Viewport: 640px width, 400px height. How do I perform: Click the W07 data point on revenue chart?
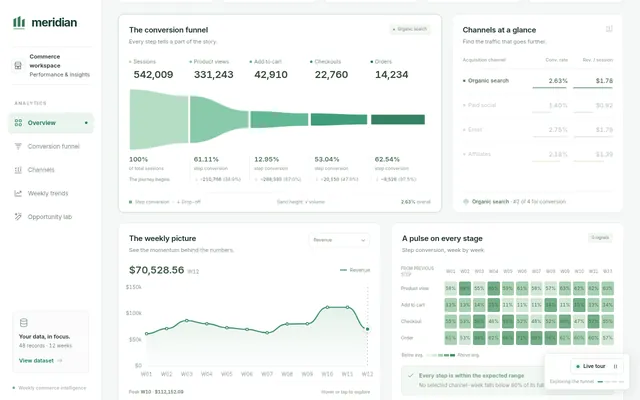(267, 333)
